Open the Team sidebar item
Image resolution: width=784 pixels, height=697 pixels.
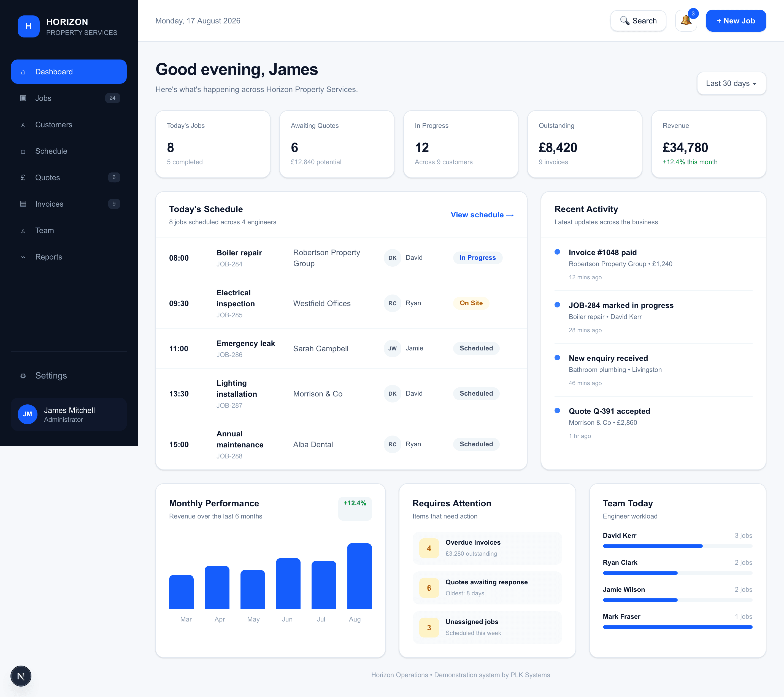69,231
